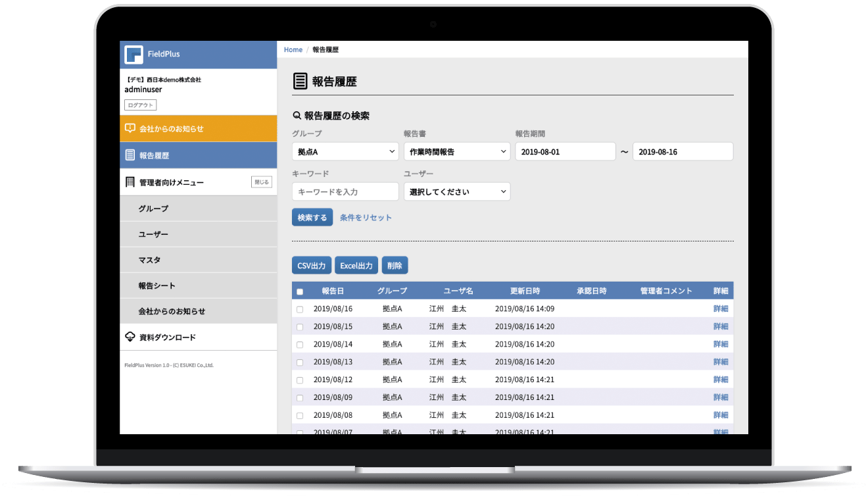Click the building icon for 管理者向けメニュー
The width and height of the screenshot is (868, 500).
click(130, 182)
